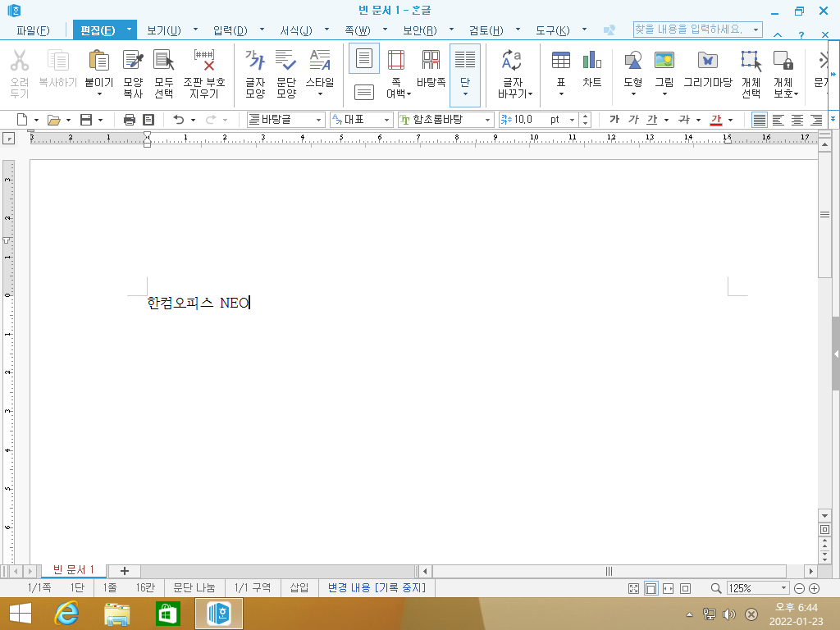Toggle italic 가 formatting
840x630 pixels.
coord(634,120)
